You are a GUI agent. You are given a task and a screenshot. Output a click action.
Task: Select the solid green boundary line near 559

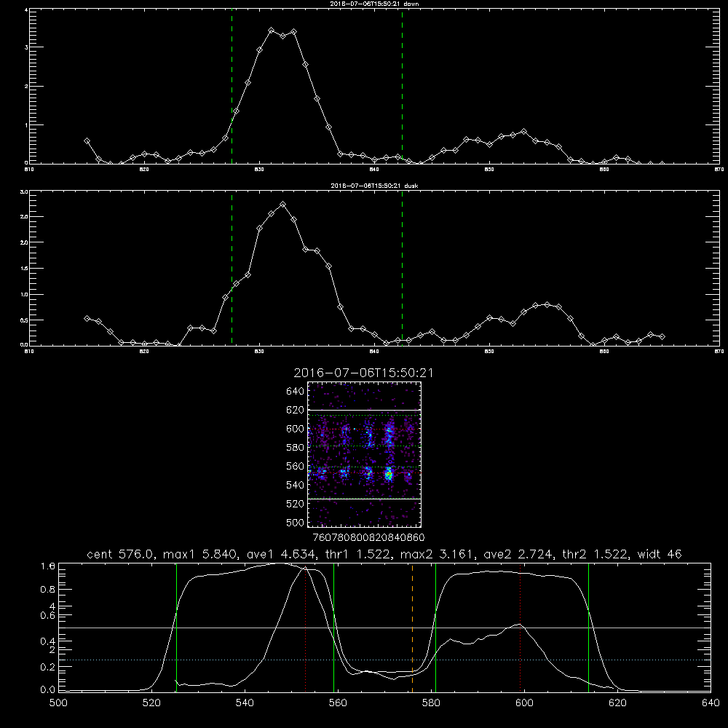[334, 627]
